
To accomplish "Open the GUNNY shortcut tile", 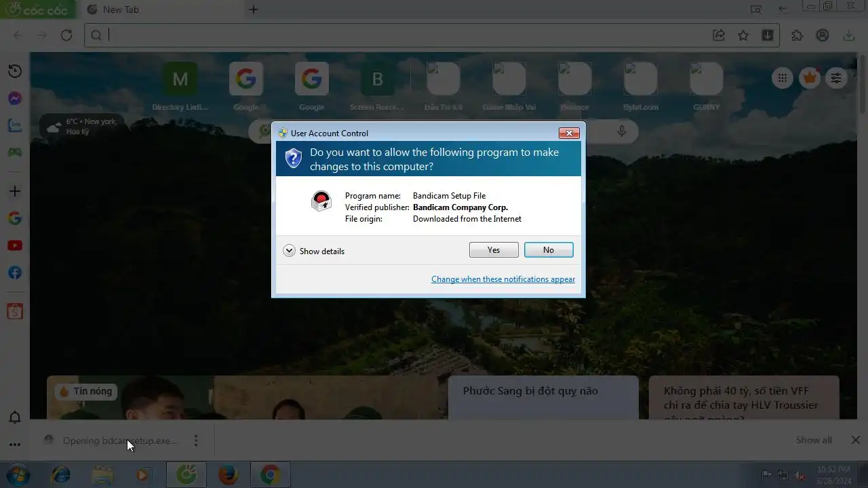I will 706,86.
